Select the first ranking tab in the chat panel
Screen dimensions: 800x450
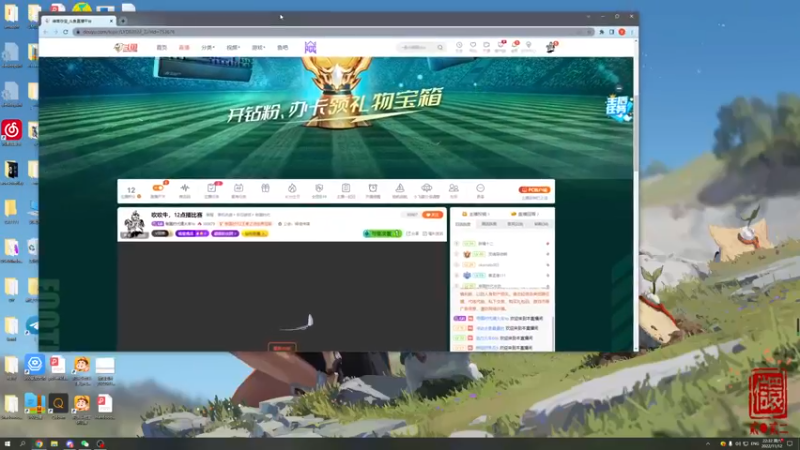463,224
